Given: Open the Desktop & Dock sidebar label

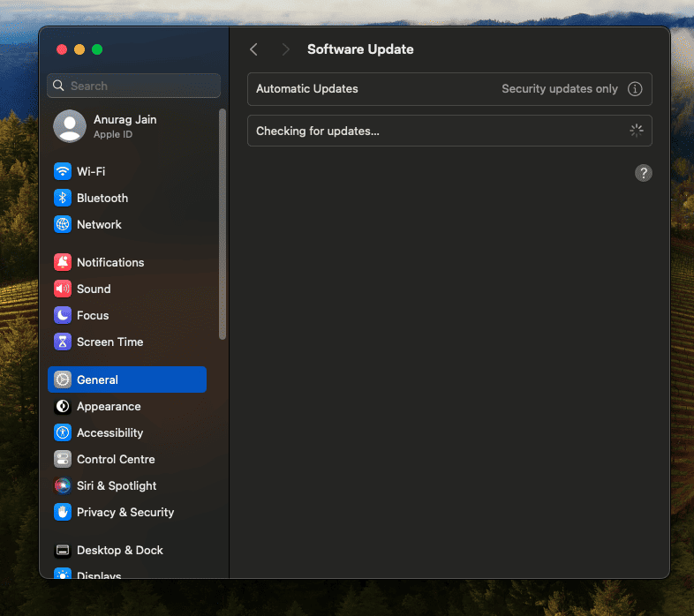Looking at the screenshot, I should point(120,551).
